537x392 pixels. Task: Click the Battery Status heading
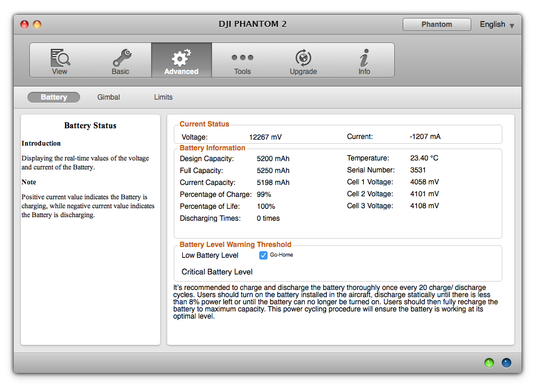(90, 125)
